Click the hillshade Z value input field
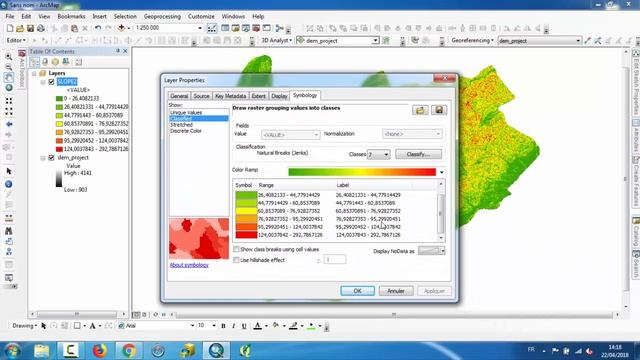This screenshot has height=360, width=640. (x=335, y=259)
